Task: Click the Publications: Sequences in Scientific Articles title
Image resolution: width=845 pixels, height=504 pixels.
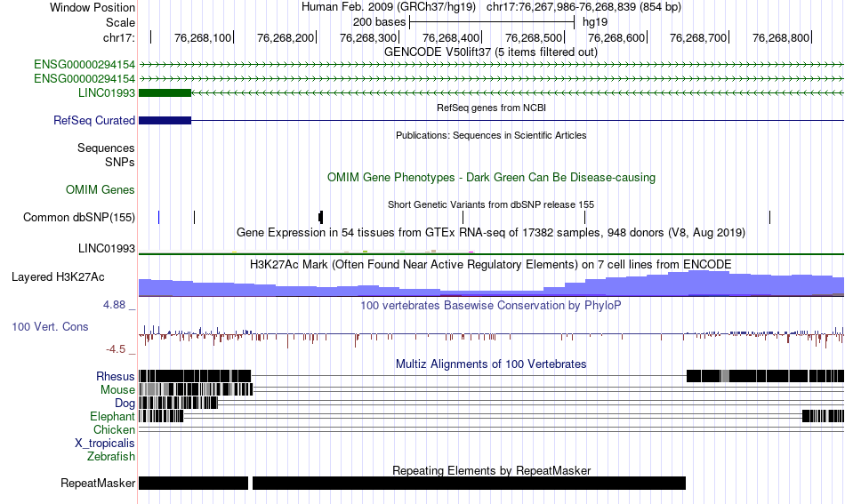Action: pyautogui.click(x=491, y=135)
